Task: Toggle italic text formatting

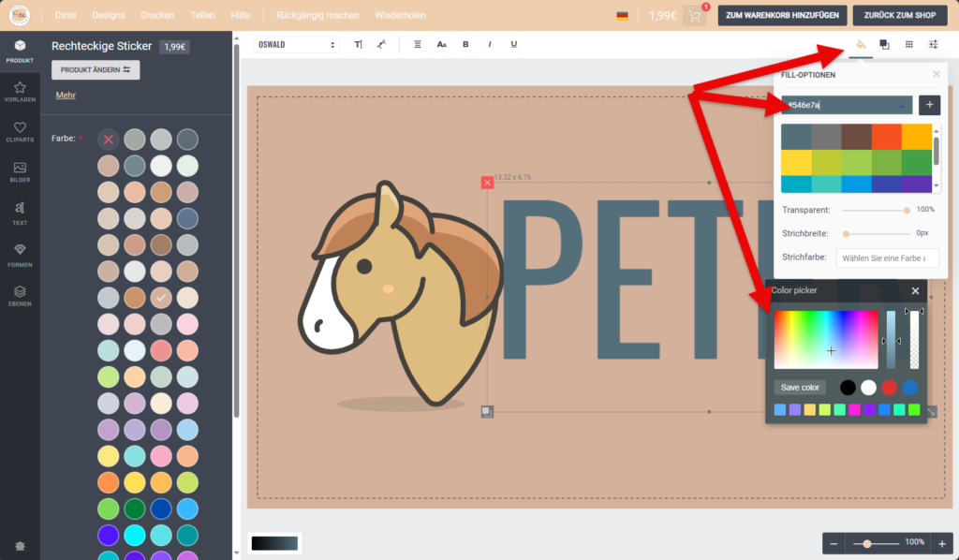Action: click(x=490, y=44)
